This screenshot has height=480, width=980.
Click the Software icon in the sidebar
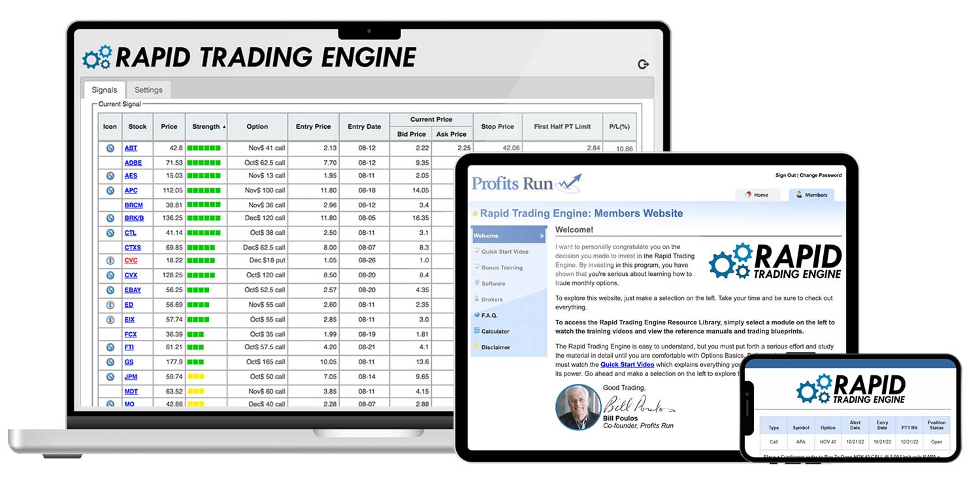[477, 283]
